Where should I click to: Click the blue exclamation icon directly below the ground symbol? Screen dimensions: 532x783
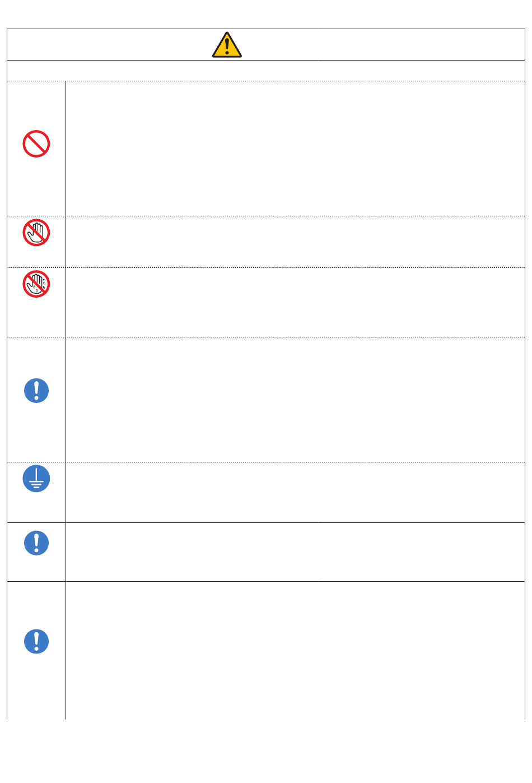(36, 543)
